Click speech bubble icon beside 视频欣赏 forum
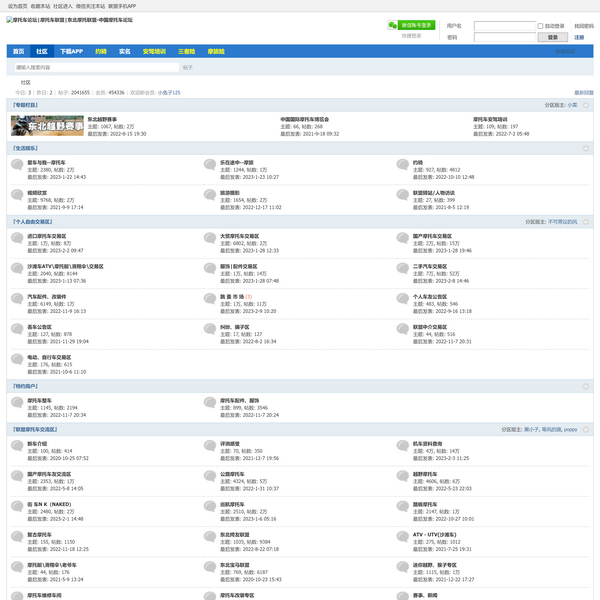The height and width of the screenshot is (600, 600). pyautogui.click(x=17, y=196)
